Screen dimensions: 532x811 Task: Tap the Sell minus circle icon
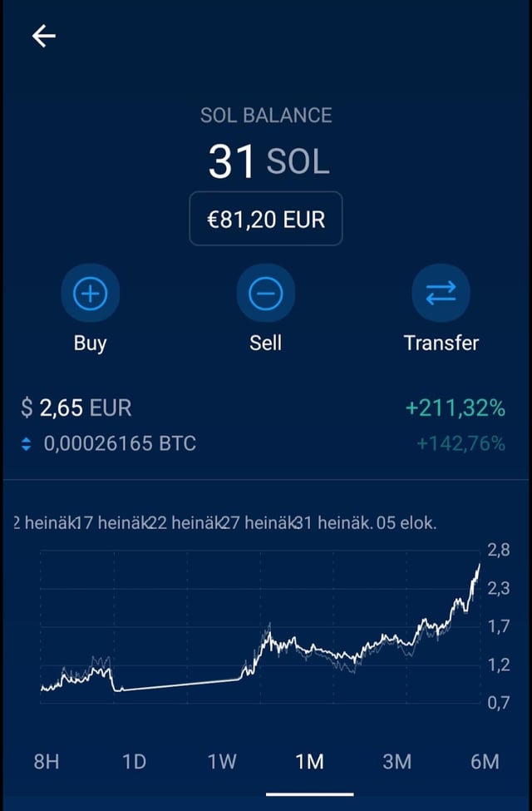266,293
